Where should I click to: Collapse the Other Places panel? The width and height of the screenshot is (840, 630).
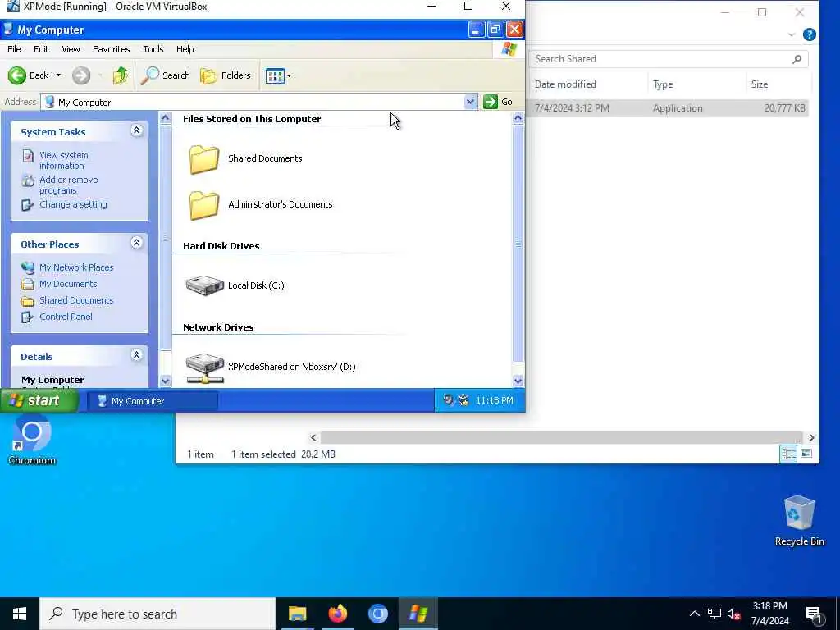137,243
